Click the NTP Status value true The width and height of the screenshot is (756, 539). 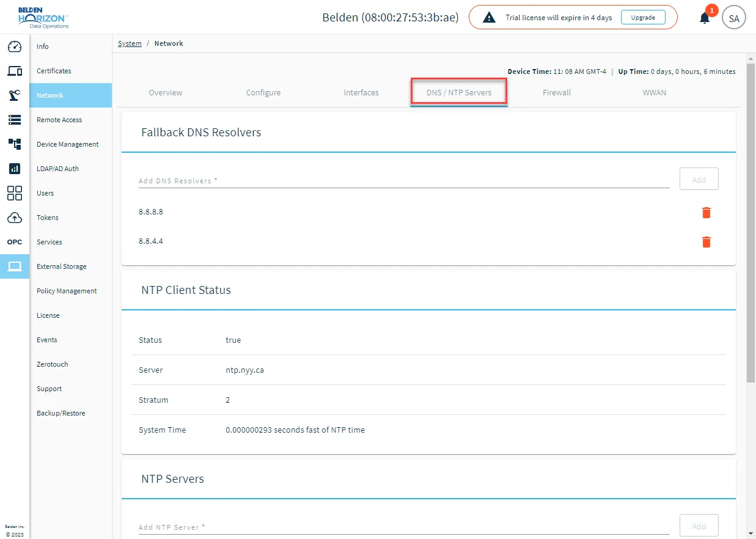click(x=233, y=340)
